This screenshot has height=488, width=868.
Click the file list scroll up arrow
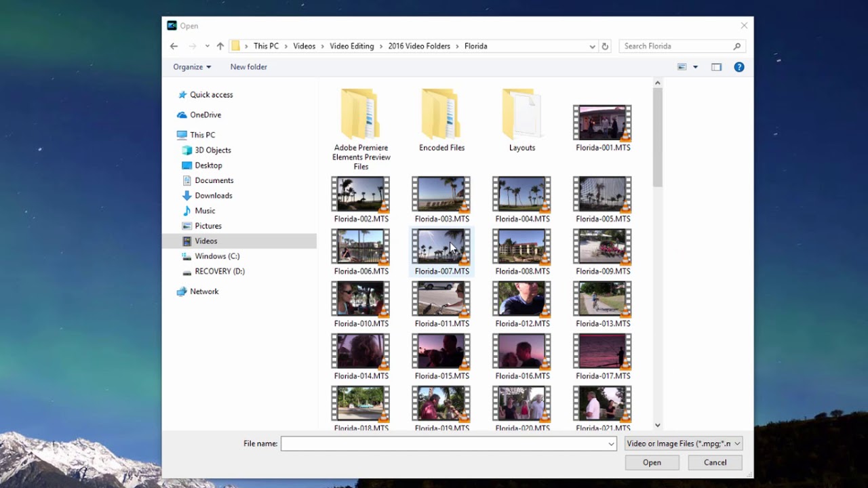click(657, 83)
